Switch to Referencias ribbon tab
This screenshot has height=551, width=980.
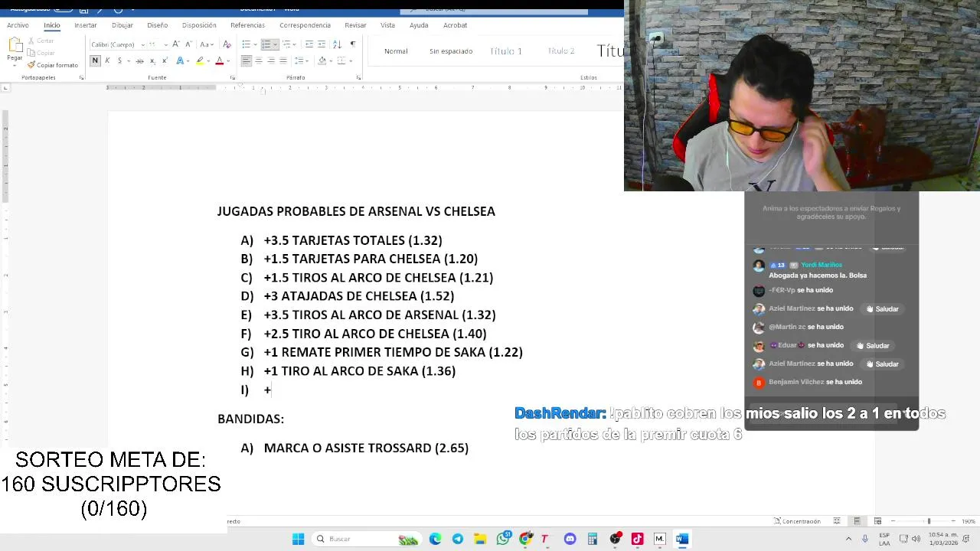click(247, 25)
